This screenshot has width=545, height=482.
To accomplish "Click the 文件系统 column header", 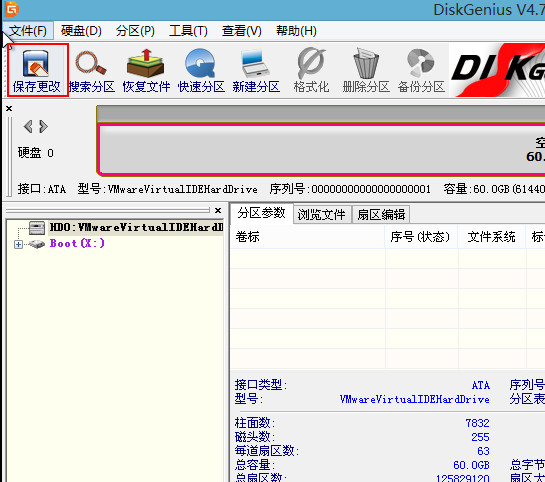I will 491,237.
